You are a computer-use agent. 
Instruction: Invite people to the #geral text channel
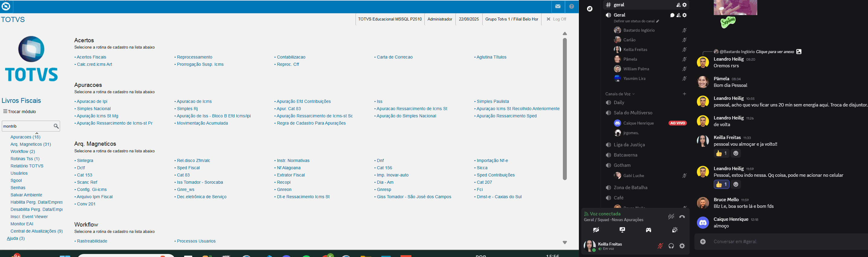click(x=678, y=5)
